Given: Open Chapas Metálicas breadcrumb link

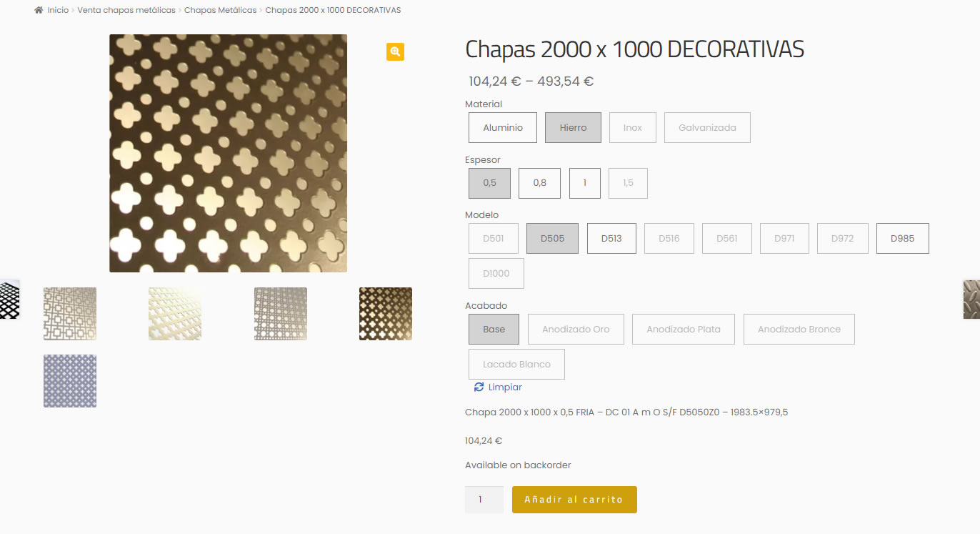Looking at the screenshot, I should (220, 10).
